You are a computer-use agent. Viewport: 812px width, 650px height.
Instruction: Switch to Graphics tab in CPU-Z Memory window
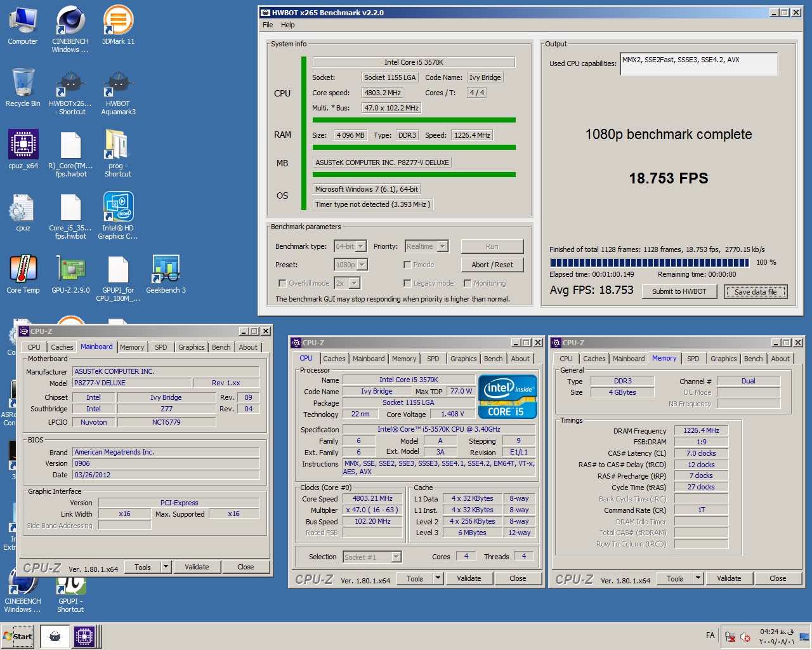(x=724, y=359)
